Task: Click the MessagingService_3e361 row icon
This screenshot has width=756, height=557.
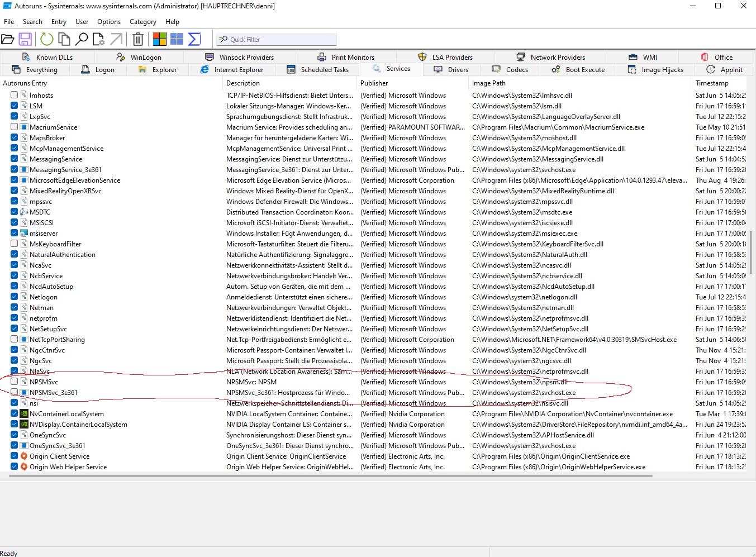Action: 24,170
